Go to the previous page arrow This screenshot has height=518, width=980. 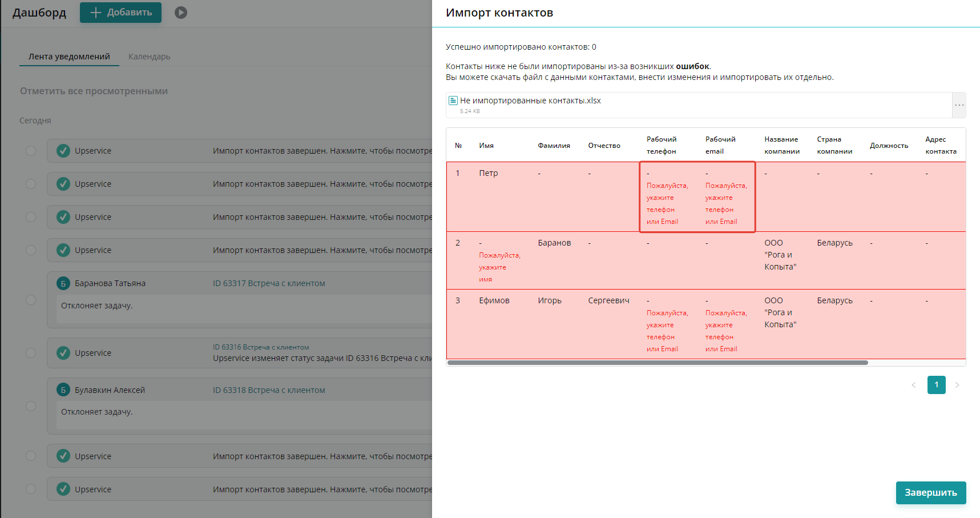click(x=914, y=385)
